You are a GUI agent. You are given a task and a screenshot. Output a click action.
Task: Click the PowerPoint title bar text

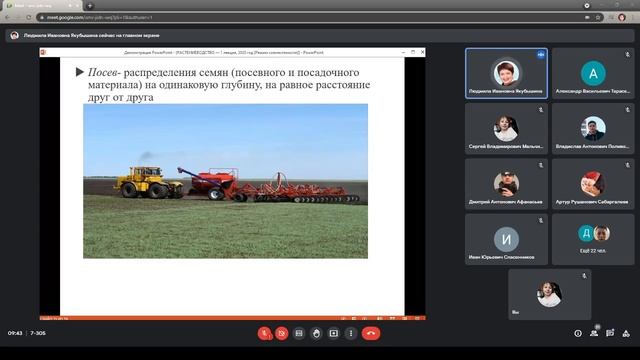224,52
